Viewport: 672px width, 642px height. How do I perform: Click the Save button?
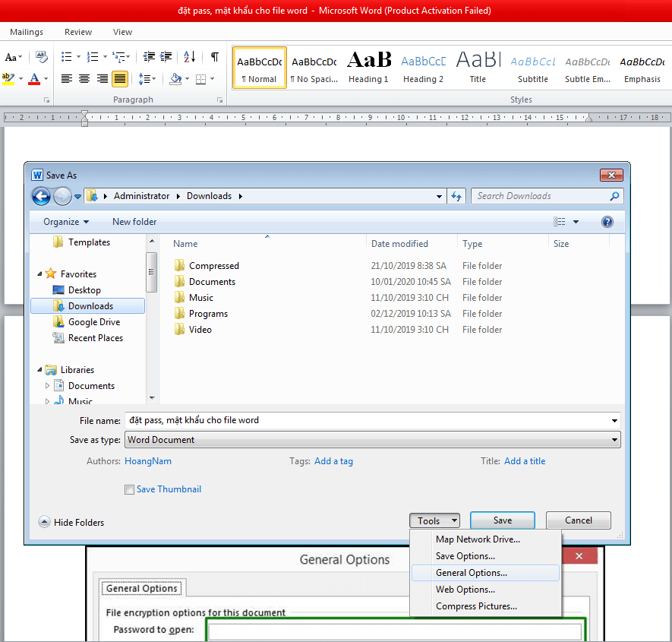(502, 520)
